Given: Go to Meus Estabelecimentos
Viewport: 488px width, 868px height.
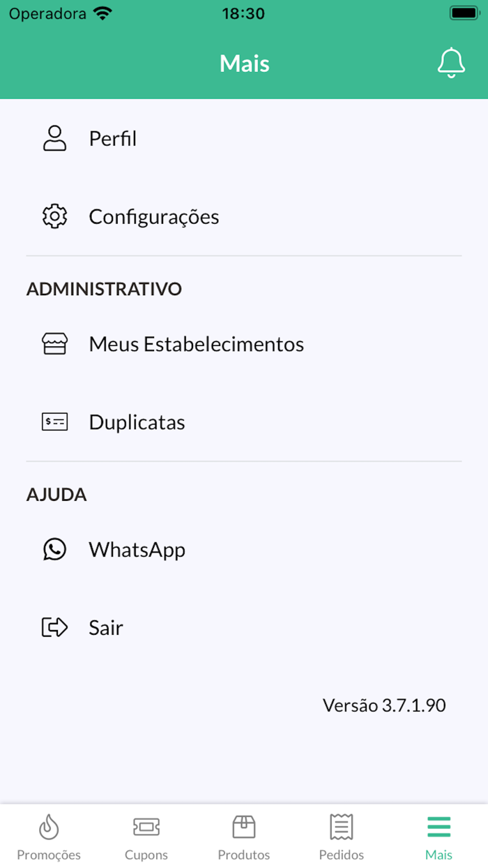Looking at the screenshot, I should coord(197,344).
